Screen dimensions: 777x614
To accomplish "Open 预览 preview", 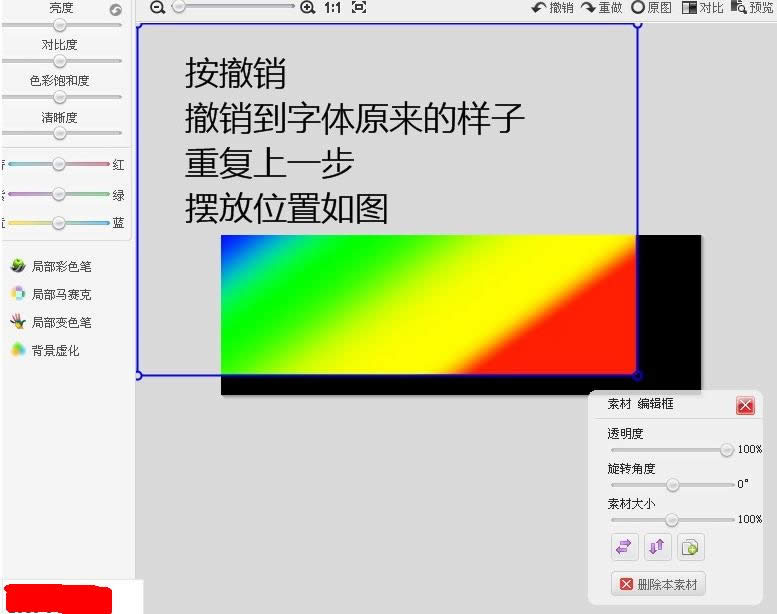I will coord(752,8).
